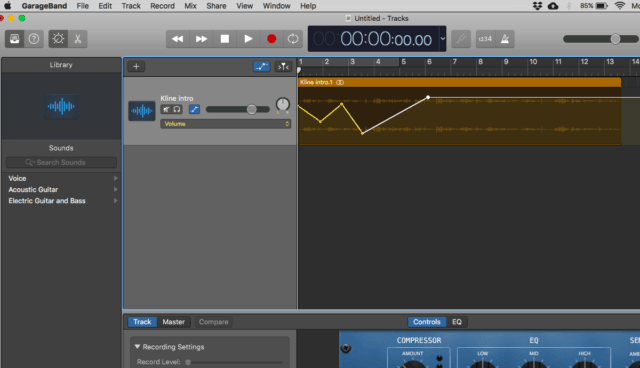Select the Controls tab
The width and height of the screenshot is (640, 368).
427,322
